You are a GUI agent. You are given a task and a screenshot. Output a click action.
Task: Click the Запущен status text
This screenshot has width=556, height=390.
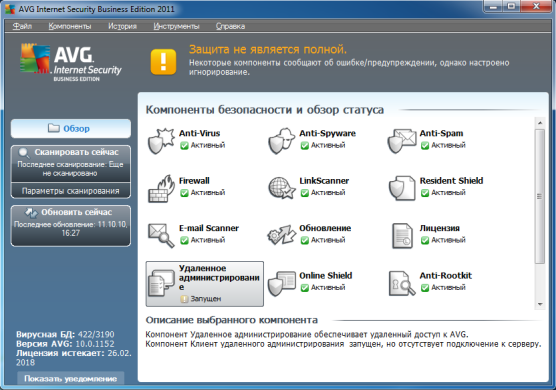pos(206,299)
